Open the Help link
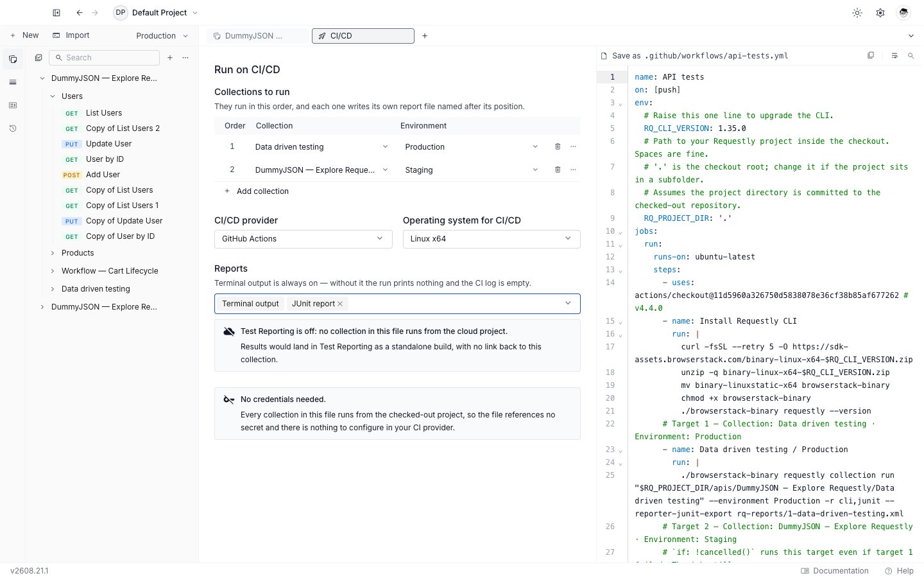The width and height of the screenshot is (924, 578). [x=899, y=571]
